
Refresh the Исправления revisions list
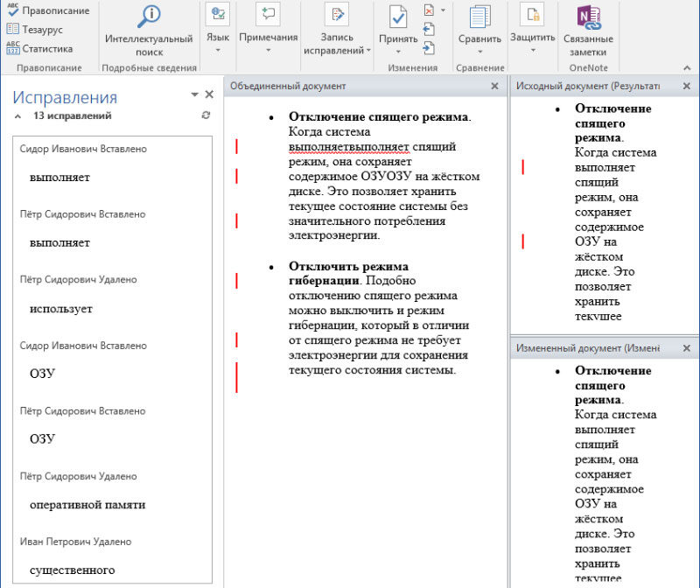[x=205, y=115]
